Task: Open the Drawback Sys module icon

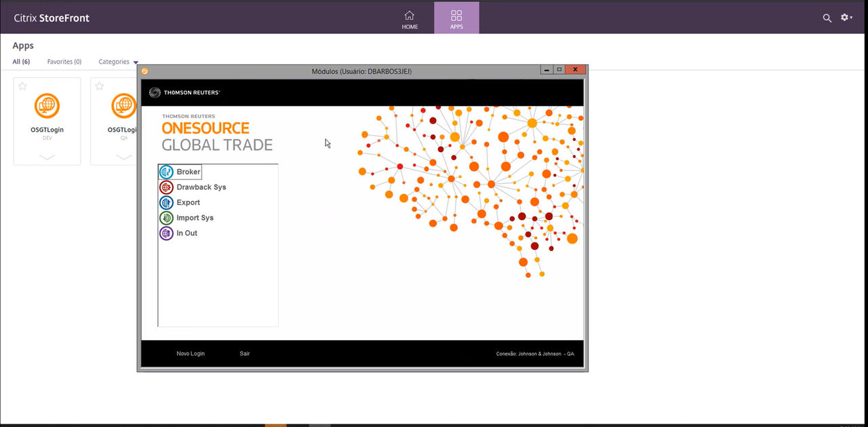Action: [x=166, y=187]
